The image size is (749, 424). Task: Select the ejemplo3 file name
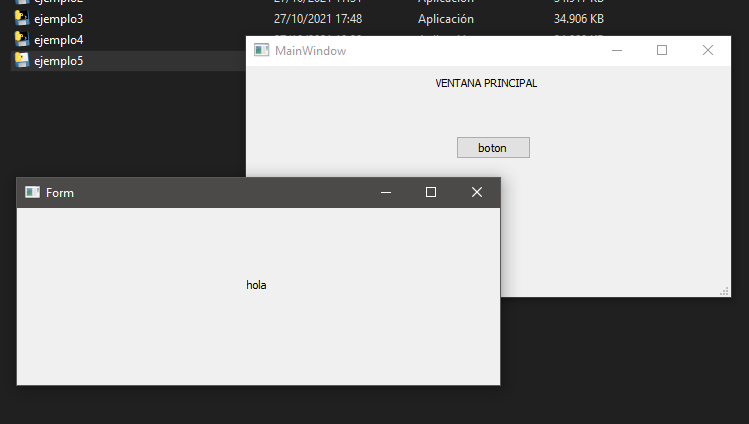point(58,18)
